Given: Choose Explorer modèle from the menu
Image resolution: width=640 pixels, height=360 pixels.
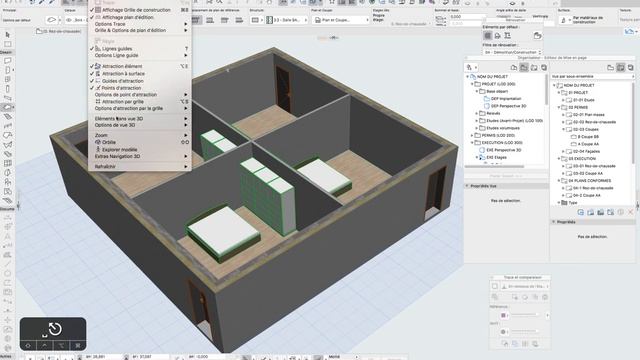Looking at the screenshot, I should click(x=140, y=149).
